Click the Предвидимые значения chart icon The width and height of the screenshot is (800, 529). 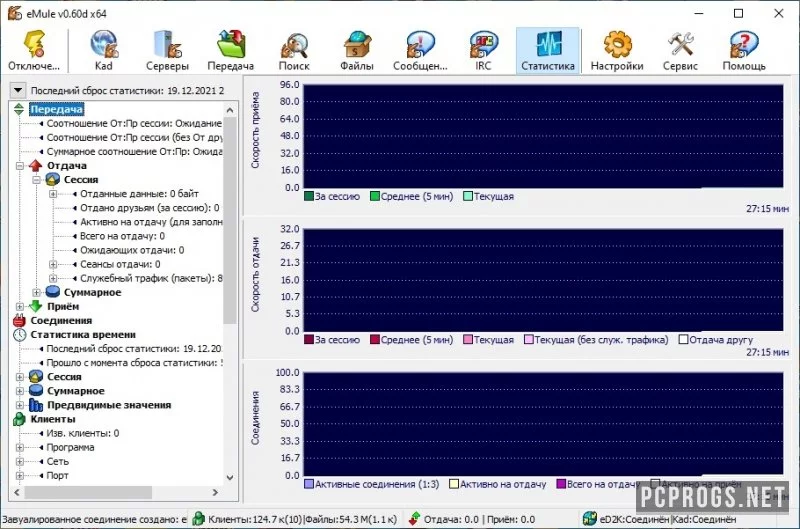35,405
